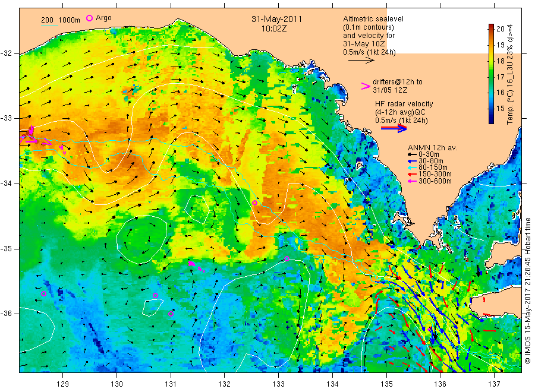Select Argo float marker near 130.7E, 35.7S

point(155,296)
